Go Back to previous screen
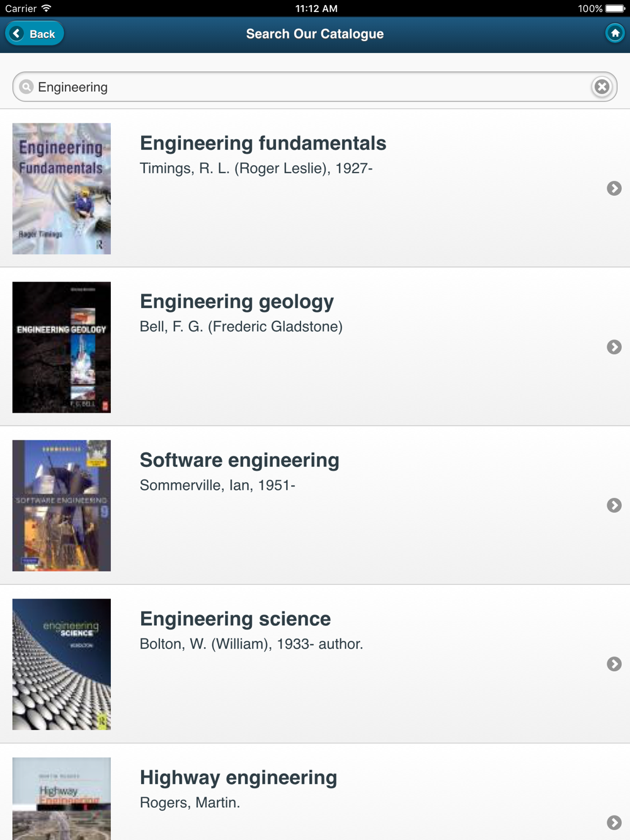The image size is (630, 840). (x=35, y=34)
